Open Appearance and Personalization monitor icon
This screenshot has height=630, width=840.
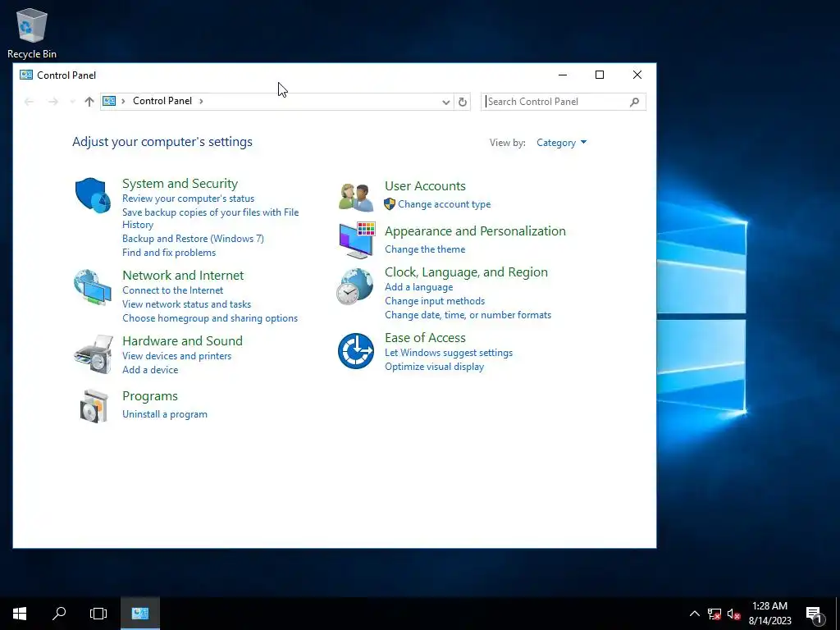(357, 240)
